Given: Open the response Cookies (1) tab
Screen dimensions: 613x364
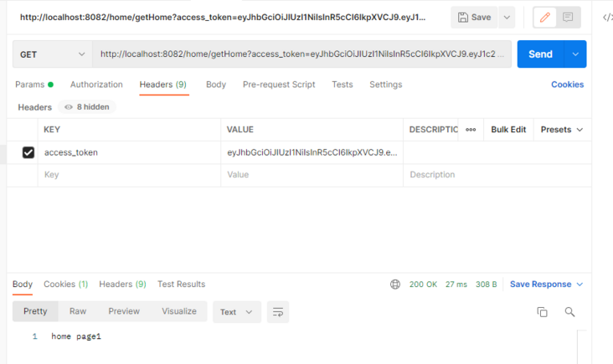Looking at the screenshot, I should pos(65,285).
